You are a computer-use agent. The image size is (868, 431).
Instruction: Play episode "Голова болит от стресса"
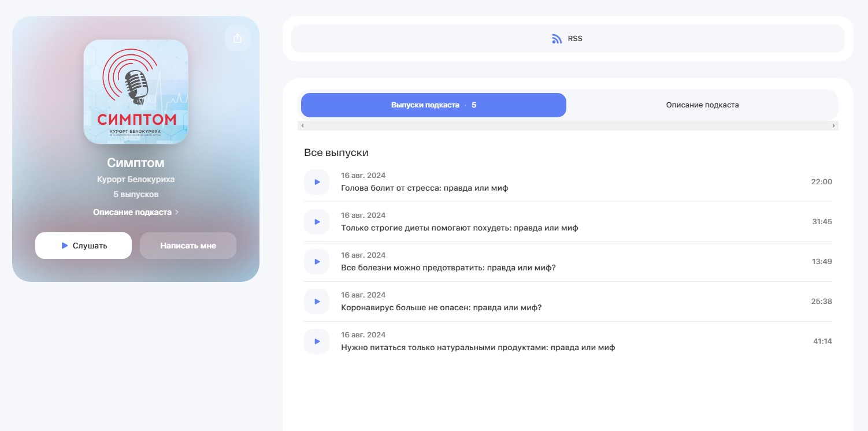pyautogui.click(x=317, y=182)
